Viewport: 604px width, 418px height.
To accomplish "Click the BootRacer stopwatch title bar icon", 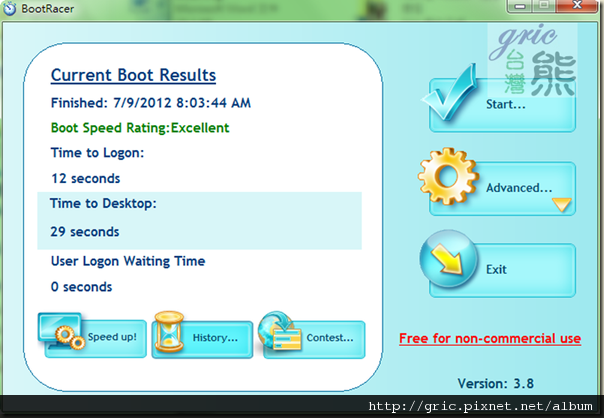I will pyautogui.click(x=9, y=8).
